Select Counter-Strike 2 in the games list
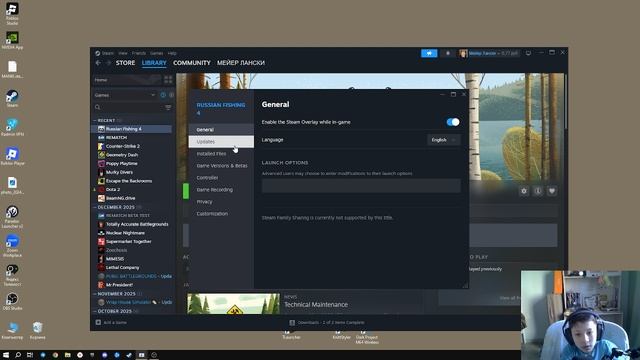The height and width of the screenshot is (360, 640). pos(122,146)
